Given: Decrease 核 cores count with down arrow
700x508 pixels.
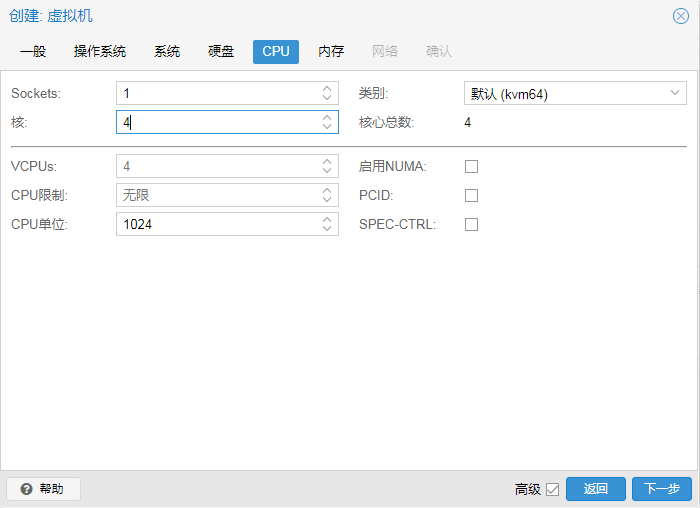Looking at the screenshot, I should (x=327, y=127).
